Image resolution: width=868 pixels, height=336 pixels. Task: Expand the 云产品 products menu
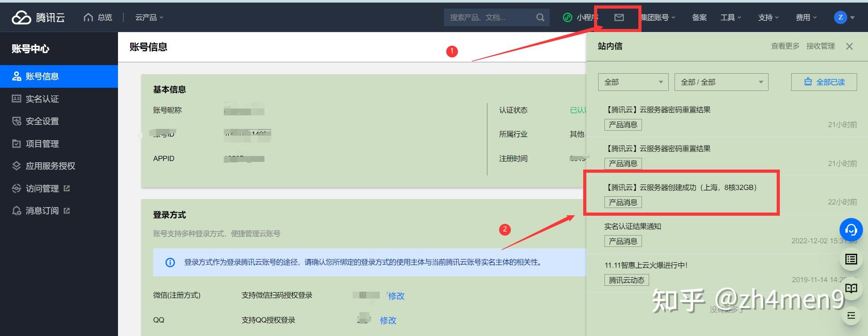(149, 17)
